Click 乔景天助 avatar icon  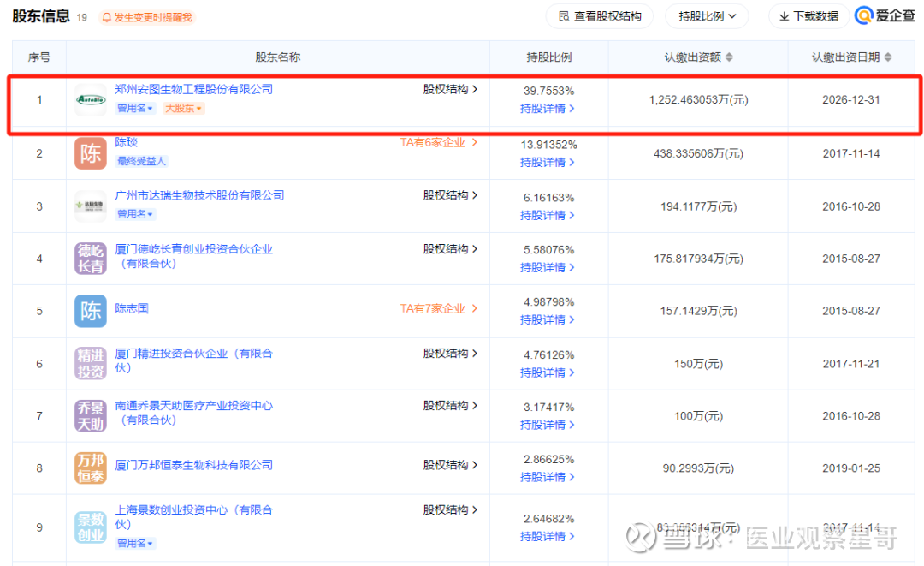tap(90, 415)
